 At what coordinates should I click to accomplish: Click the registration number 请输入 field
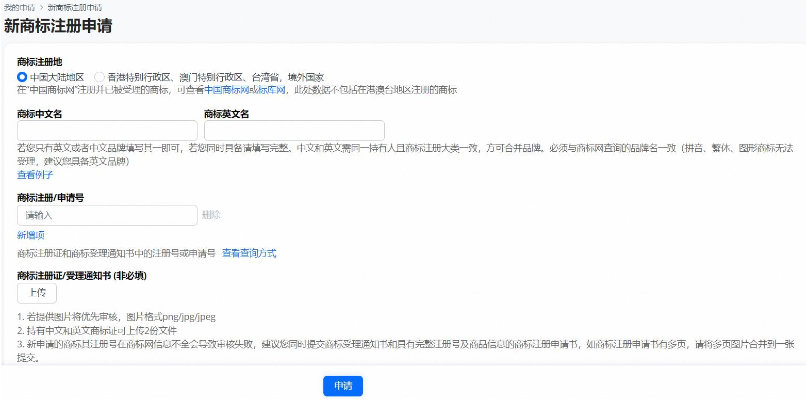107,215
